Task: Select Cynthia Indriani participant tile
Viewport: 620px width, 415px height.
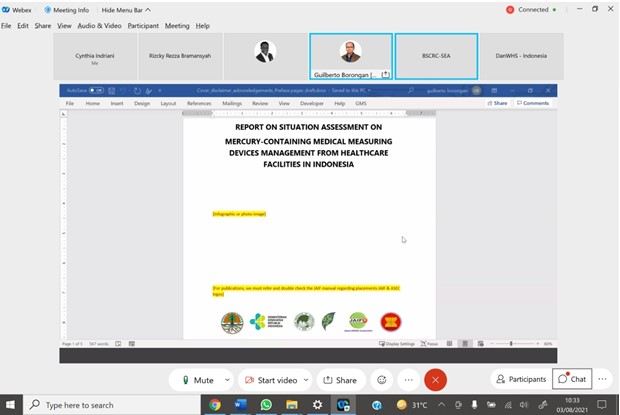Action: point(95,56)
